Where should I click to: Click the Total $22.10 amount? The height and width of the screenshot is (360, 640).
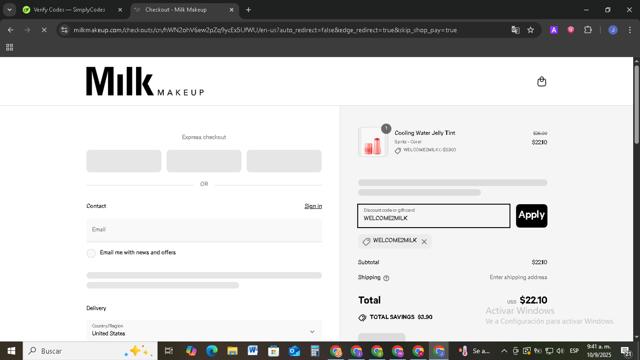tap(533, 300)
